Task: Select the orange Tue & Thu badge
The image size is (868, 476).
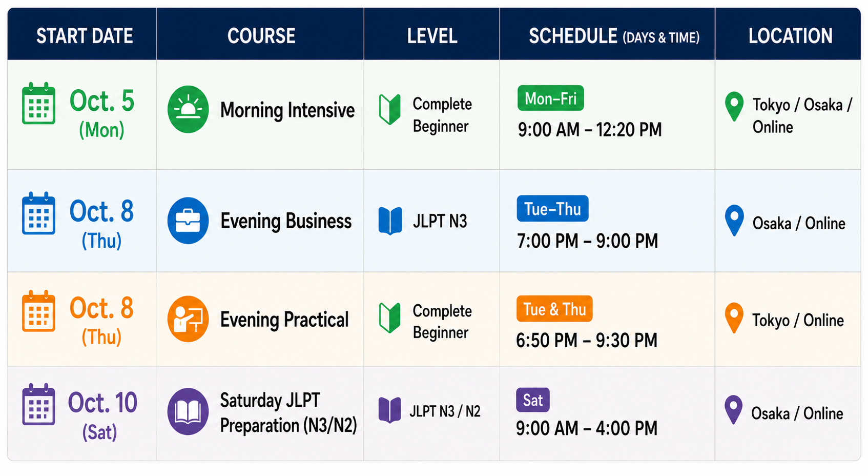Action: pyautogui.click(x=554, y=309)
